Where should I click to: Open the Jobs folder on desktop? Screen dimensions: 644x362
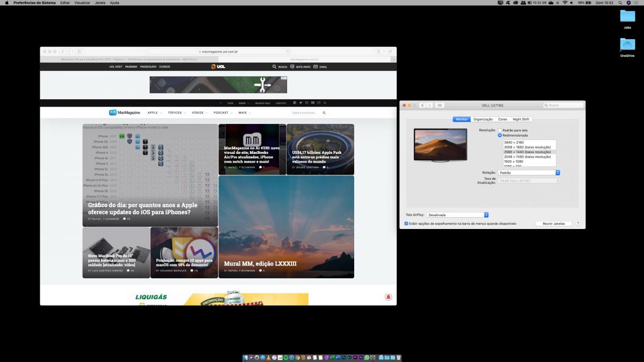(627, 18)
